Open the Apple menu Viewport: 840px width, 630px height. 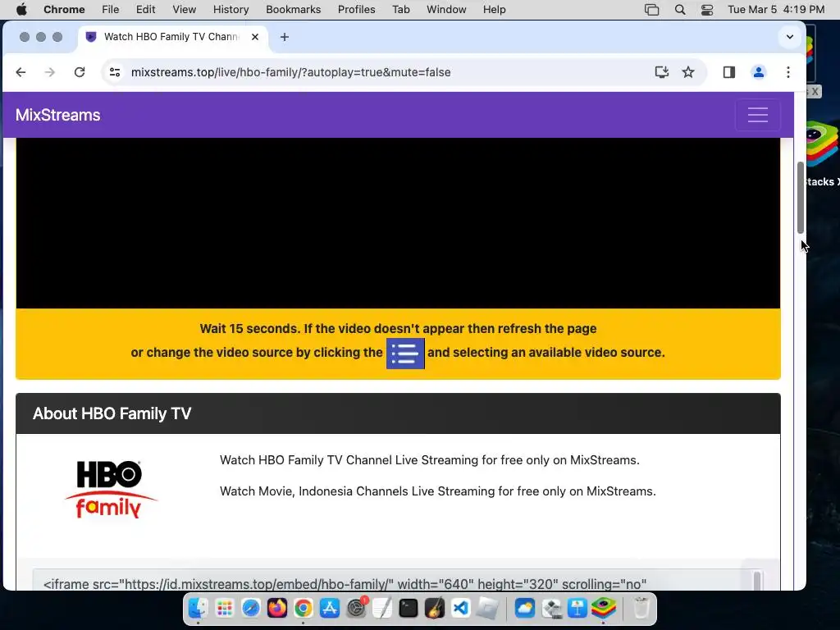pos(21,10)
